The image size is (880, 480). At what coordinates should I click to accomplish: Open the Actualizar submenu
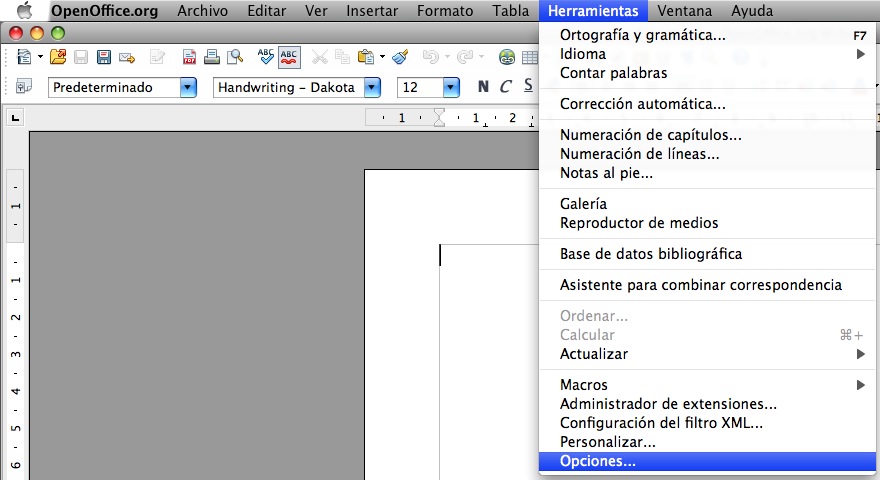click(707, 354)
